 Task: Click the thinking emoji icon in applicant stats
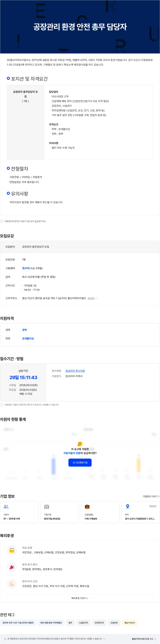point(80,444)
